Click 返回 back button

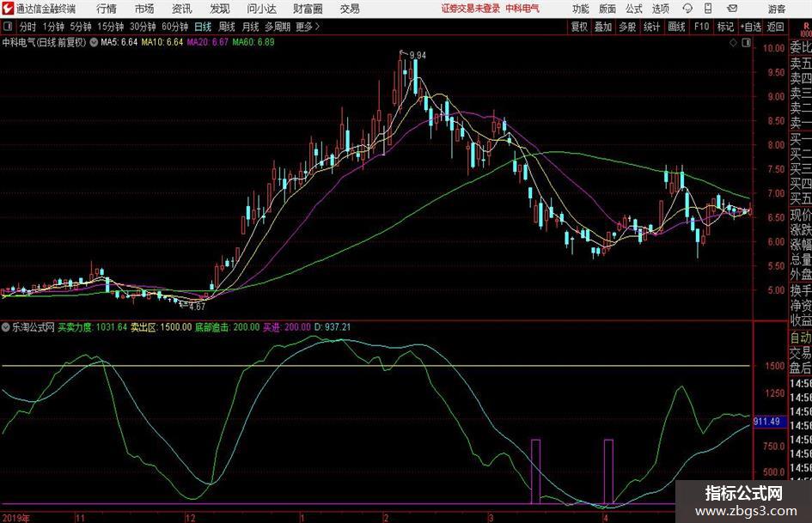coord(775,27)
